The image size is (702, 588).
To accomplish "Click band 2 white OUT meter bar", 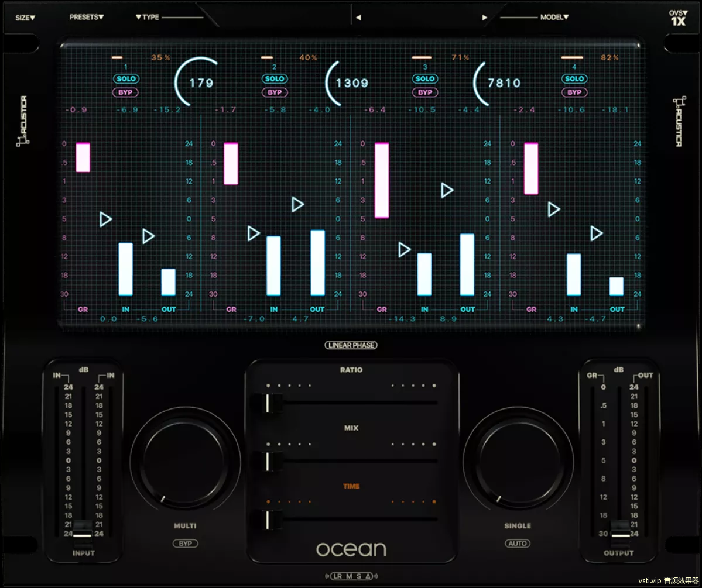I will (x=317, y=263).
